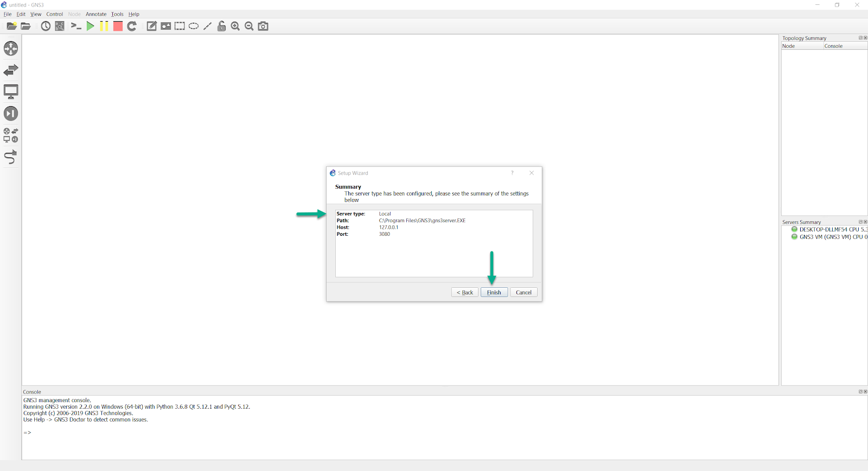Select the Add a link cable tool
The height and width of the screenshot is (471, 868).
[11, 157]
